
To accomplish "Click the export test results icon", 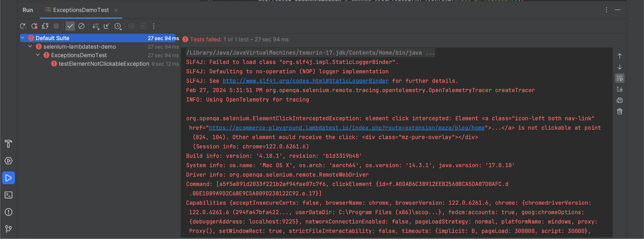I will point(143,26).
